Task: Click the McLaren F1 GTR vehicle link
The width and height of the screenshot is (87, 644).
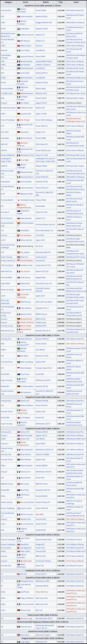Action: [42, 356]
